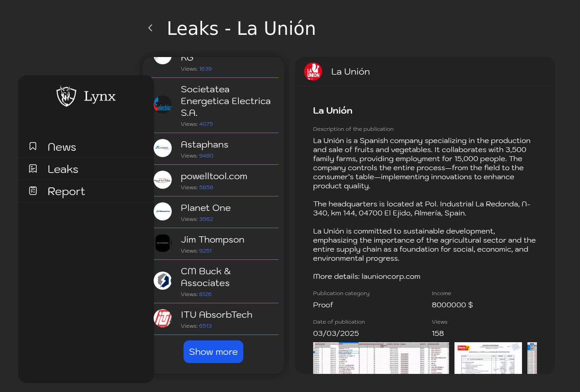Open the first spreadsheet proof thumbnail
Screen dimensions: 580x392
(381, 358)
